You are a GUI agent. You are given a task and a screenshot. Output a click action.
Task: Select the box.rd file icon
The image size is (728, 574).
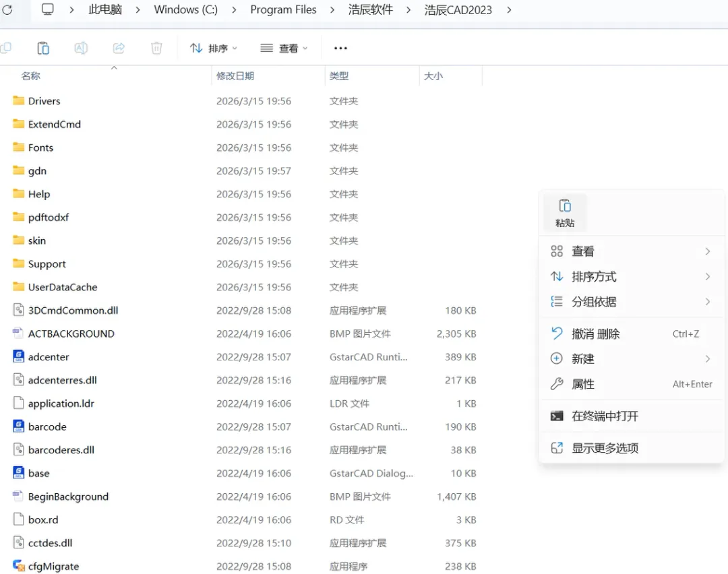[19, 519]
